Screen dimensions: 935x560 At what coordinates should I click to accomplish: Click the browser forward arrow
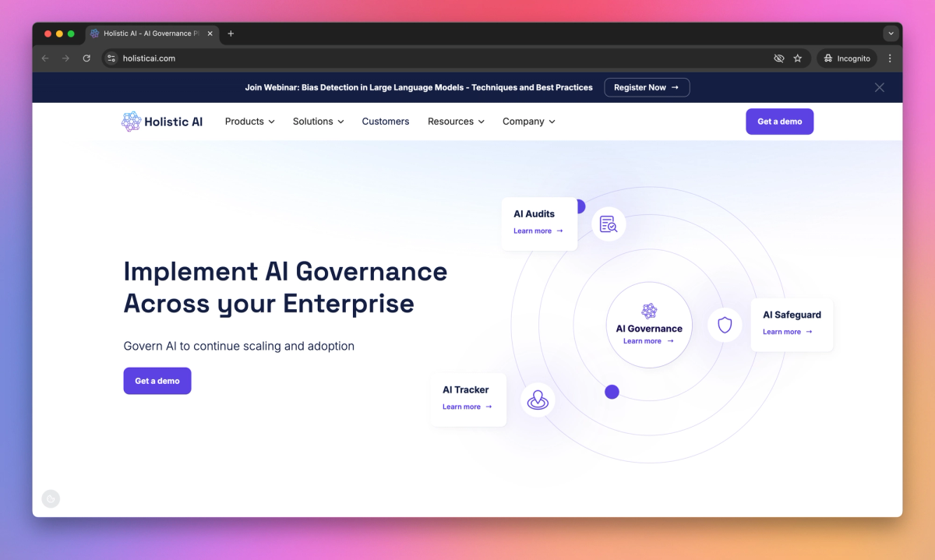[65, 58]
